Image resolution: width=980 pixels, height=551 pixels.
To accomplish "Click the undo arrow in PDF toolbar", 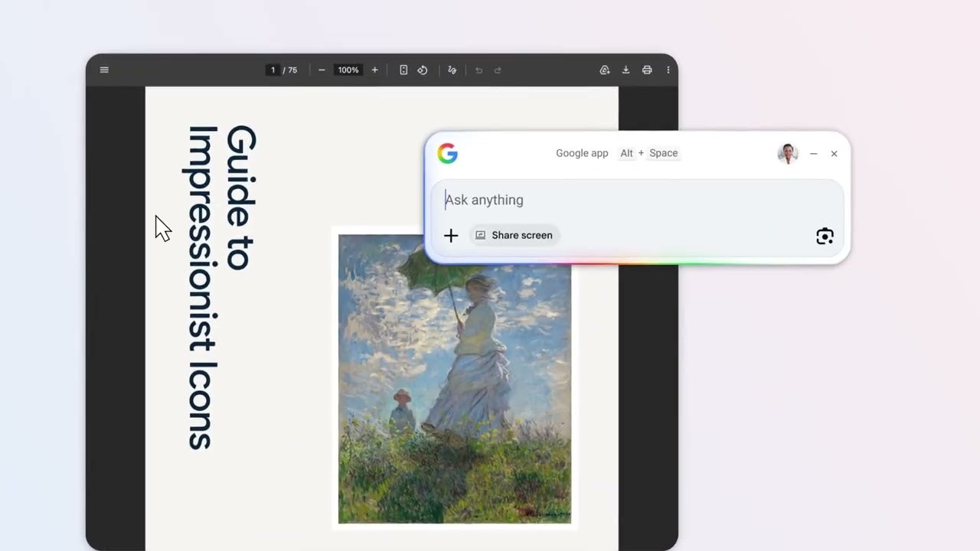I will click(x=479, y=70).
